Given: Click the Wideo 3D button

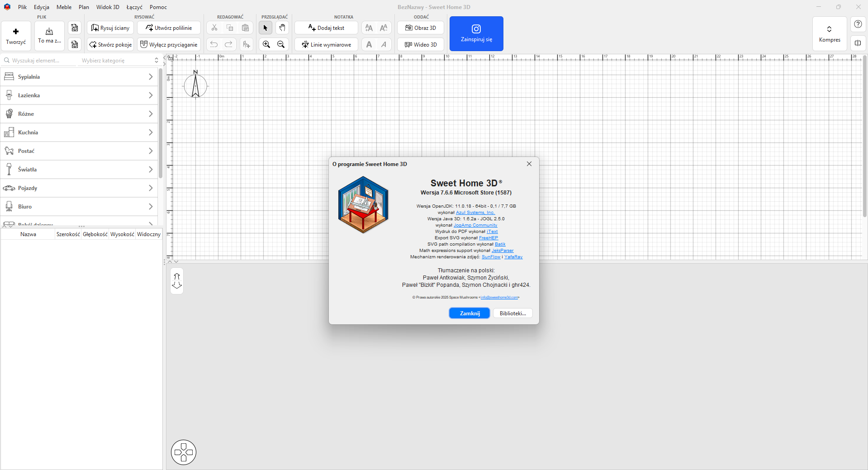Looking at the screenshot, I should 421,44.
